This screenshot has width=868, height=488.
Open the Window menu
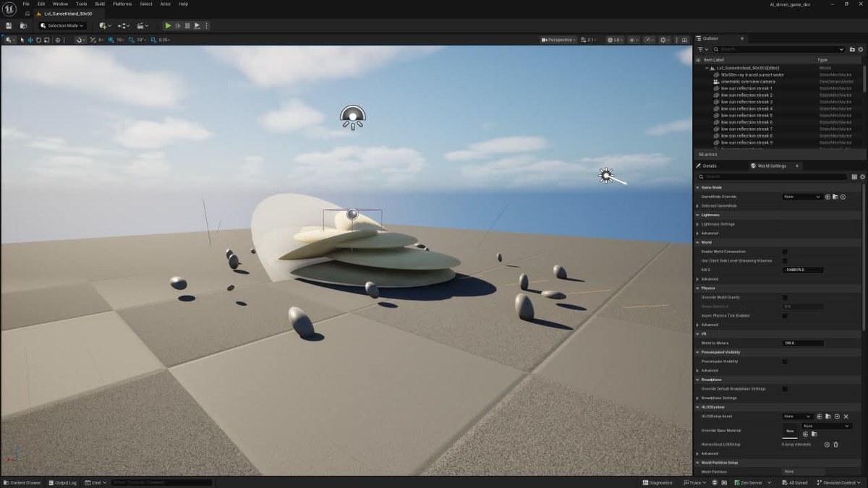pyautogui.click(x=60, y=4)
